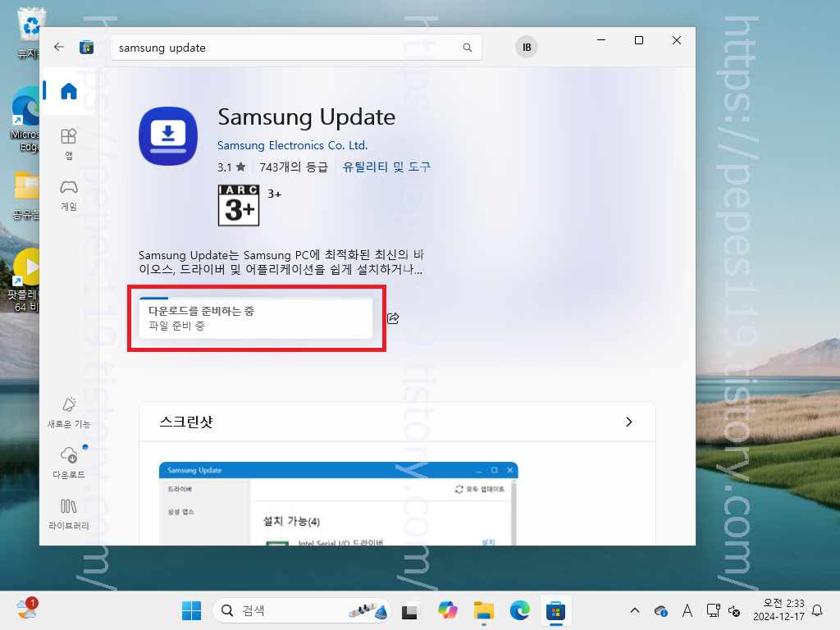
Task: Open the clock showing 오전 2:33
Action: 779,610
